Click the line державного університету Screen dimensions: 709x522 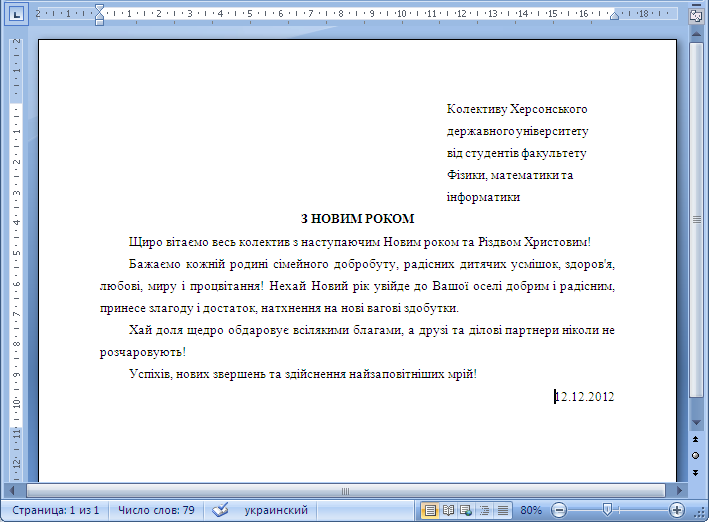pyautogui.click(x=517, y=131)
